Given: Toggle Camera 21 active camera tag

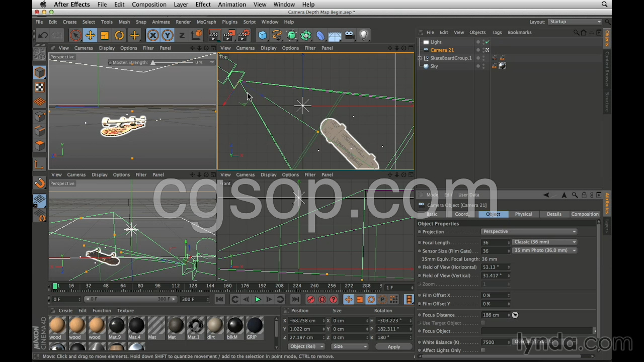Looking at the screenshot, I should (487, 50).
